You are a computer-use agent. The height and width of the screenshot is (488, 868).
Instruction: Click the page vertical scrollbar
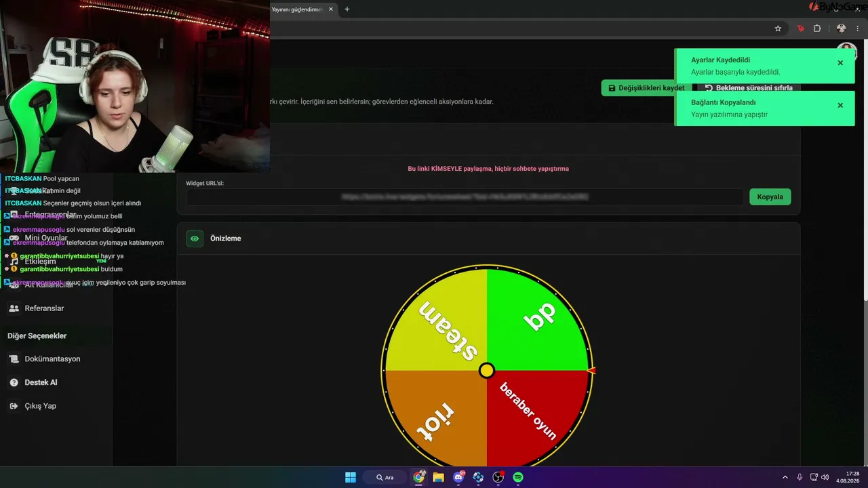click(865, 169)
